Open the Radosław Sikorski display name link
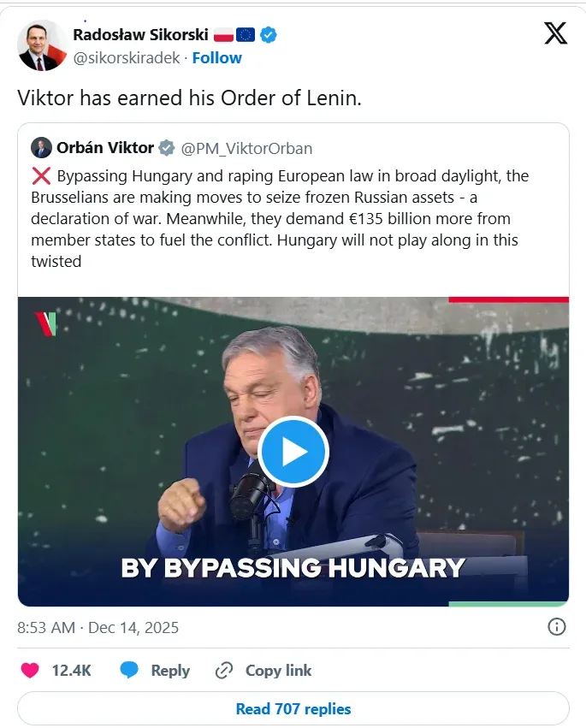The height and width of the screenshot is (728, 586). point(140,35)
